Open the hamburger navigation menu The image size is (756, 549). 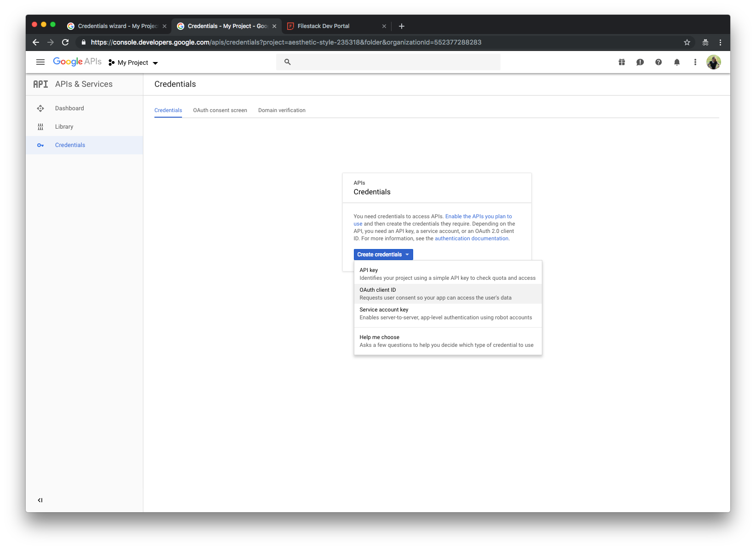40,62
